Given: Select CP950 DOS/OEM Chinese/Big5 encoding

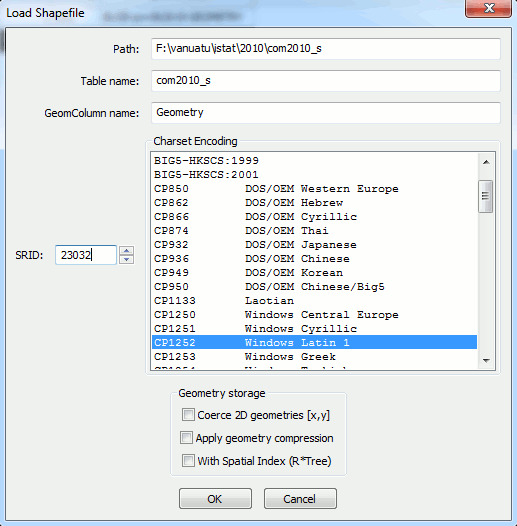Looking at the screenshot, I should (x=314, y=286).
